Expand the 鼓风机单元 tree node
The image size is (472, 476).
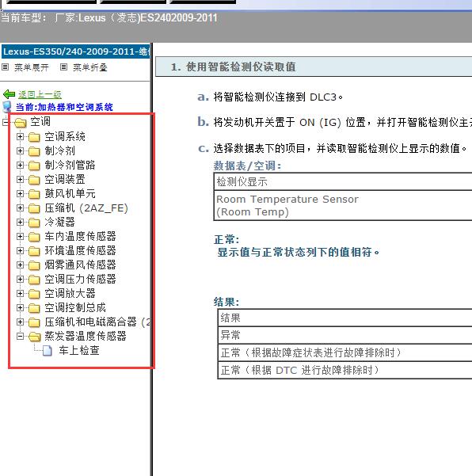(x=20, y=194)
